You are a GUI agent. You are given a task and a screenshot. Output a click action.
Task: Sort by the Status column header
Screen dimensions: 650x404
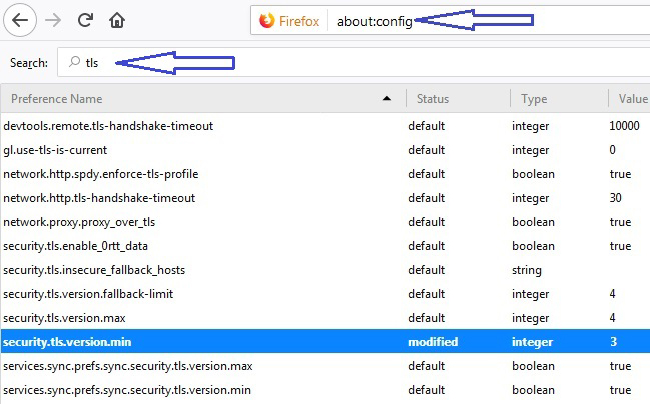(x=458, y=99)
